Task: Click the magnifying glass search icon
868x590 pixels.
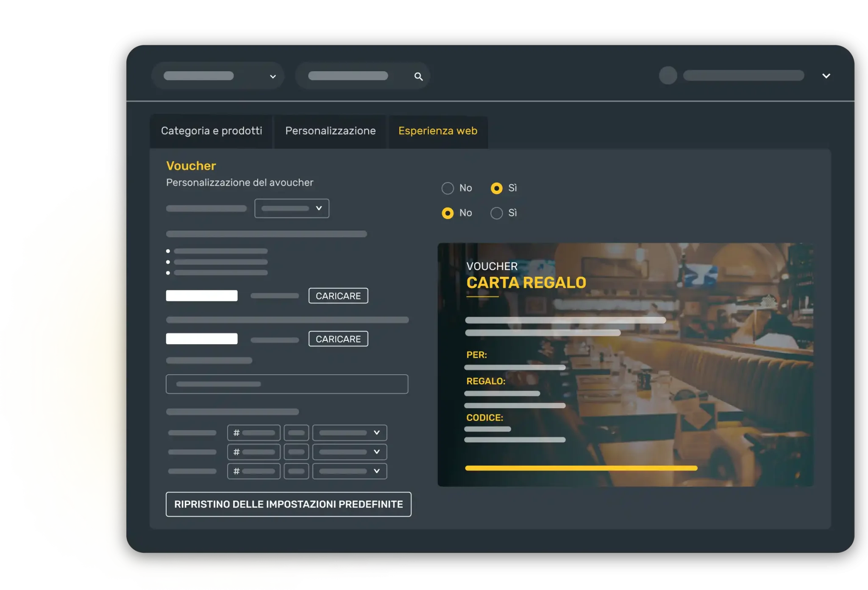Action: (418, 77)
